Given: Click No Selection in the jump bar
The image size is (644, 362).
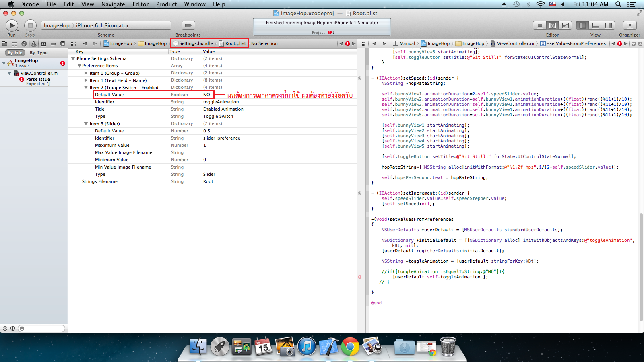Looking at the screenshot, I should tap(264, 43).
